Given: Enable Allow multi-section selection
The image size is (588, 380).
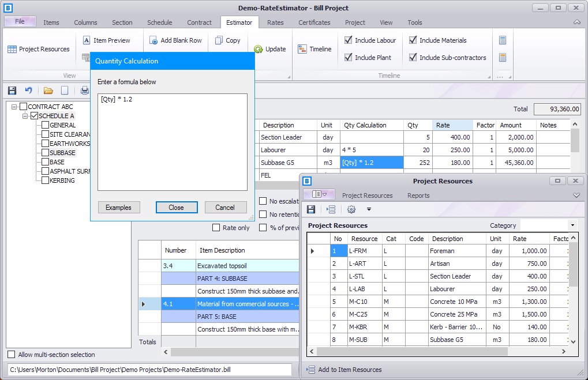Looking at the screenshot, I should (x=12, y=355).
